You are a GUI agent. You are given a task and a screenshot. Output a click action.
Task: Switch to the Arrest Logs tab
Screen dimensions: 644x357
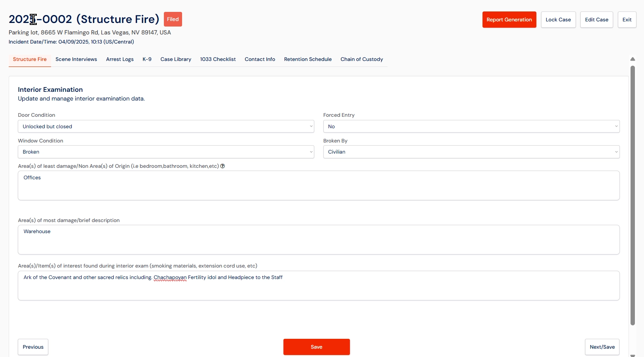tap(120, 59)
